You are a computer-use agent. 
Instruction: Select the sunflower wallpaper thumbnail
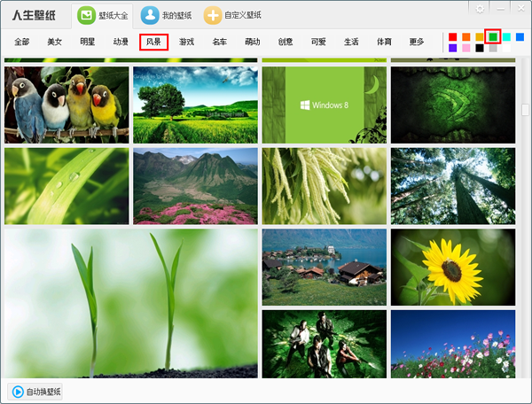452,267
